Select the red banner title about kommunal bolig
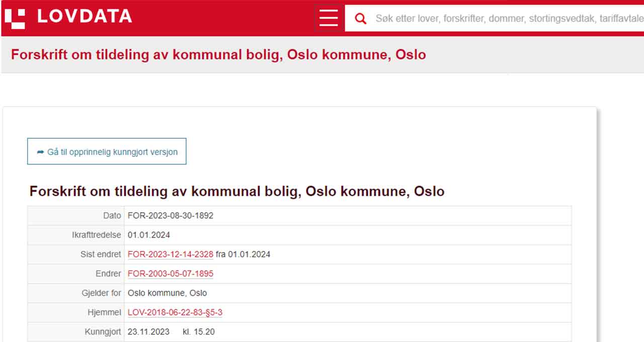This screenshot has width=644, height=342. coord(218,54)
